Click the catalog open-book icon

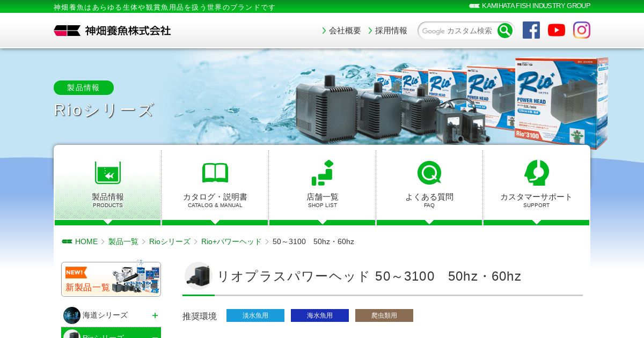point(215,173)
